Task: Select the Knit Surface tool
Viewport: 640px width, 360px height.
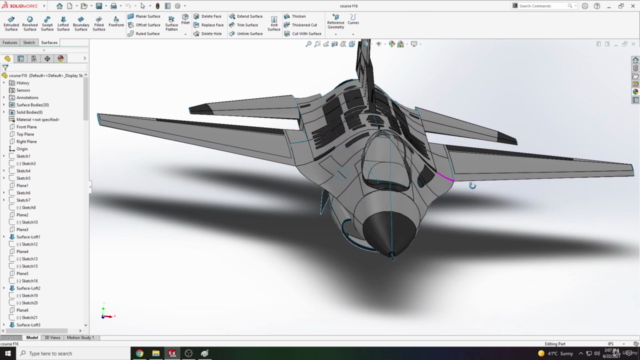Action: click(x=274, y=24)
